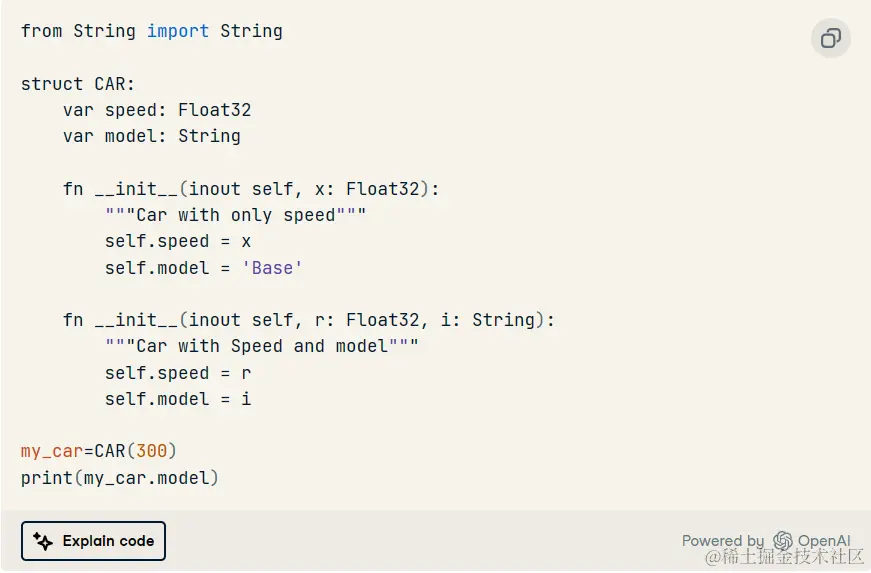The height and width of the screenshot is (573, 871).
Task: Click the blue import keyword
Action: (x=178, y=31)
